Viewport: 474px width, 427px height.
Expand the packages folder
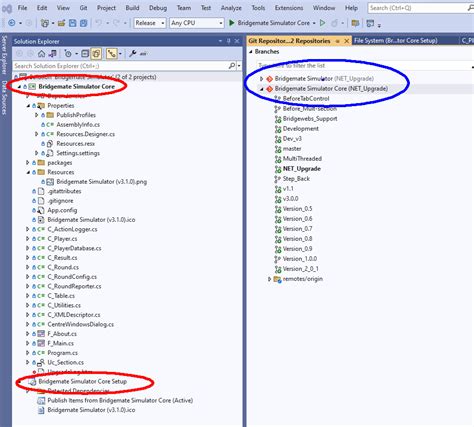[28, 163]
